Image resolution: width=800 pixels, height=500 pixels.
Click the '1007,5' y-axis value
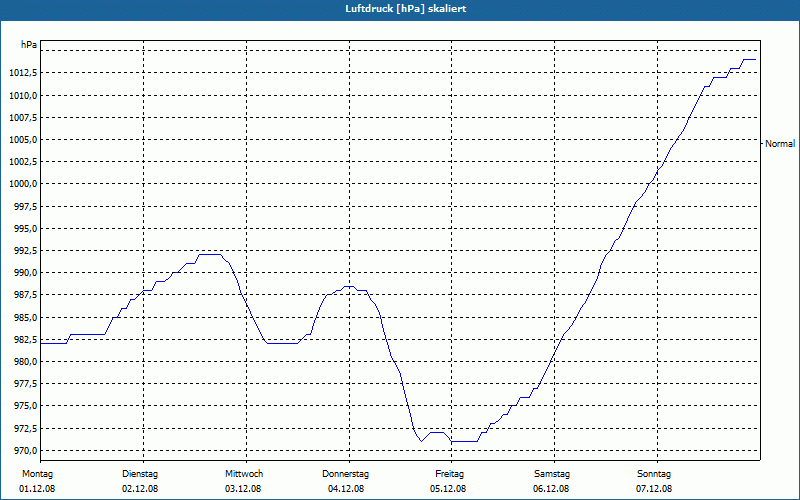23,118
